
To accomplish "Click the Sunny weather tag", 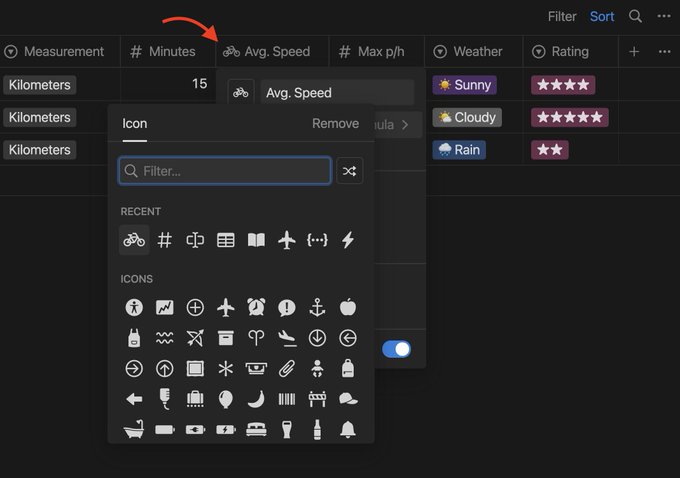I will [x=464, y=85].
